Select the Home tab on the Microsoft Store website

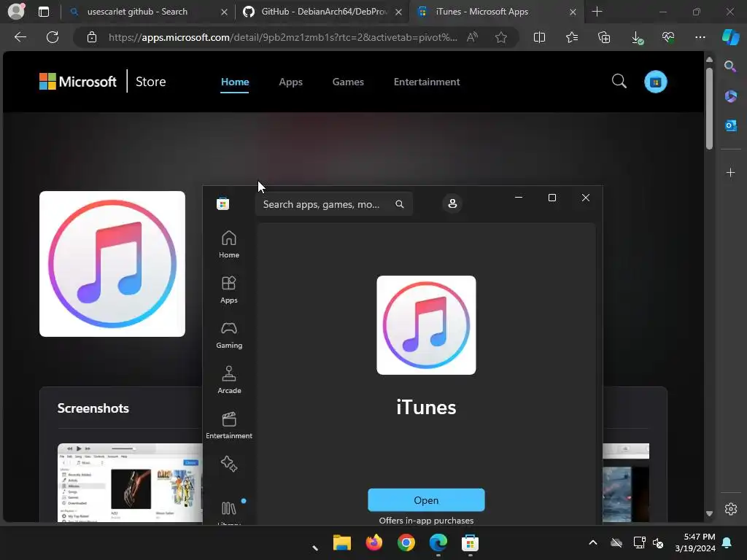click(235, 82)
